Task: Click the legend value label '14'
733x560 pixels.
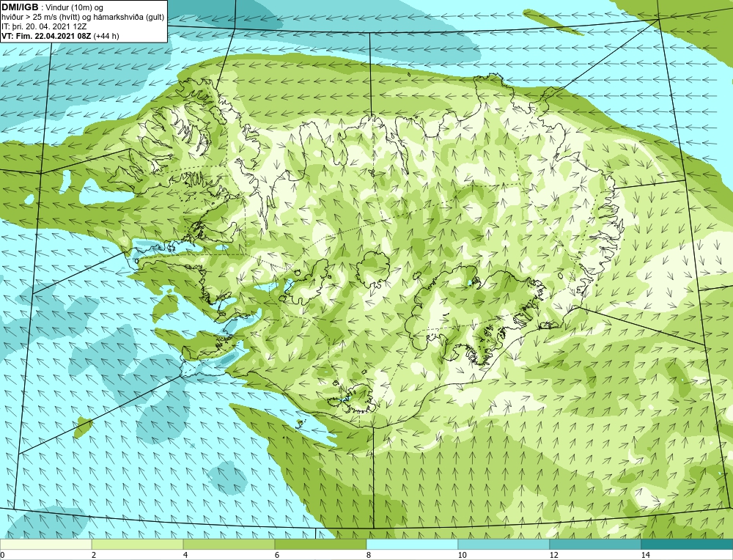Action: click(x=646, y=555)
